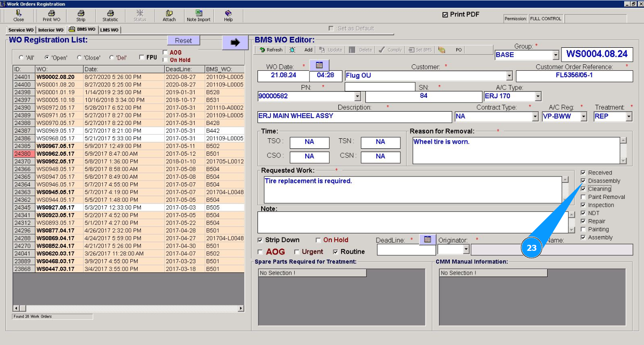Open the WO Date calendar picker

coord(319,65)
